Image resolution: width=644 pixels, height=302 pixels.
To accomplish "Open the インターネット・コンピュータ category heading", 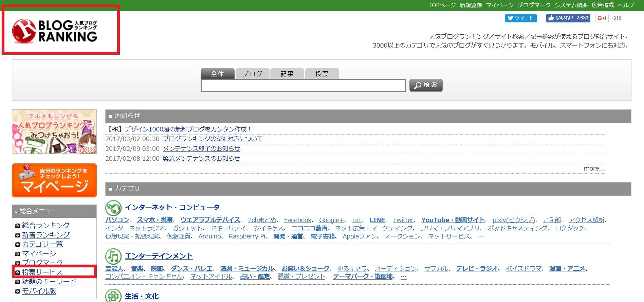I will pos(172,208).
